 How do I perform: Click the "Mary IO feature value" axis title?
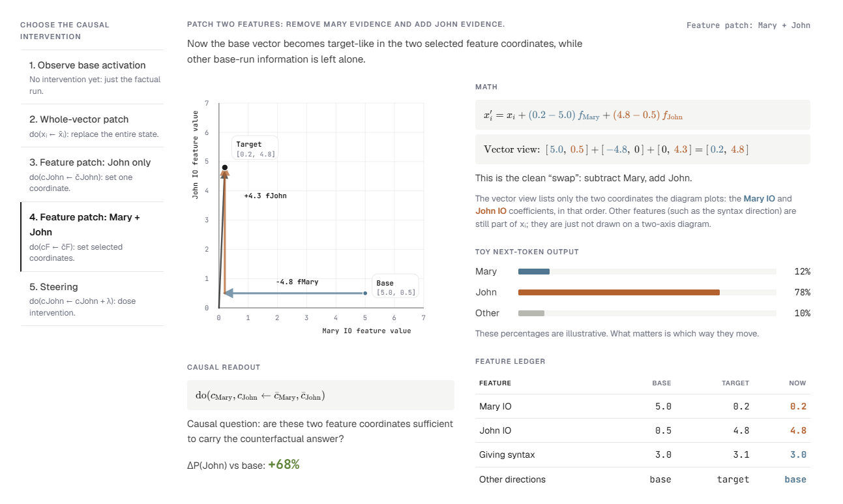366,331
